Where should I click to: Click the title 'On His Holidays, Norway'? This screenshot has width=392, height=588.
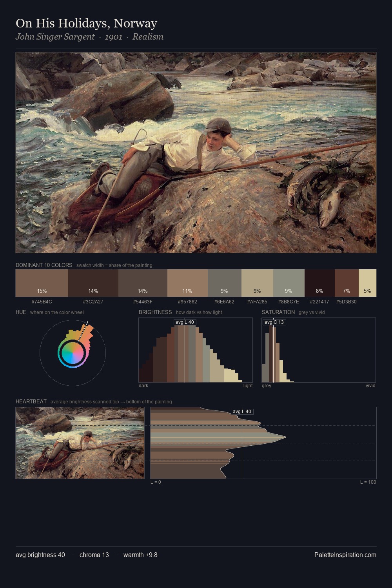tap(86, 23)
